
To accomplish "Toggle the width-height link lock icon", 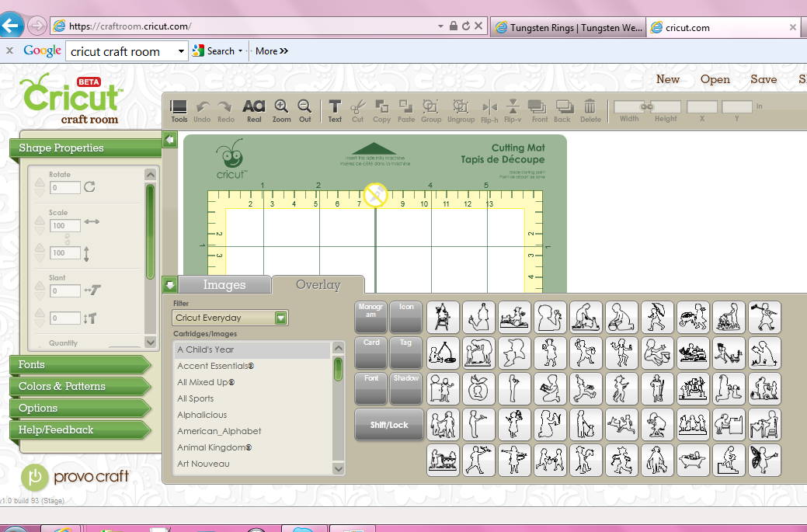I will pos(647,107).
